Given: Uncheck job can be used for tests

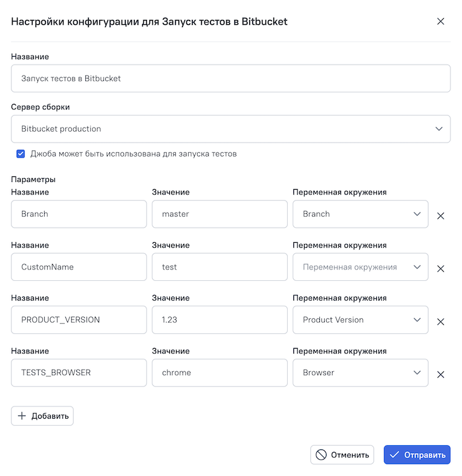Looking at the screenshot, I should [x=21, y=154].
